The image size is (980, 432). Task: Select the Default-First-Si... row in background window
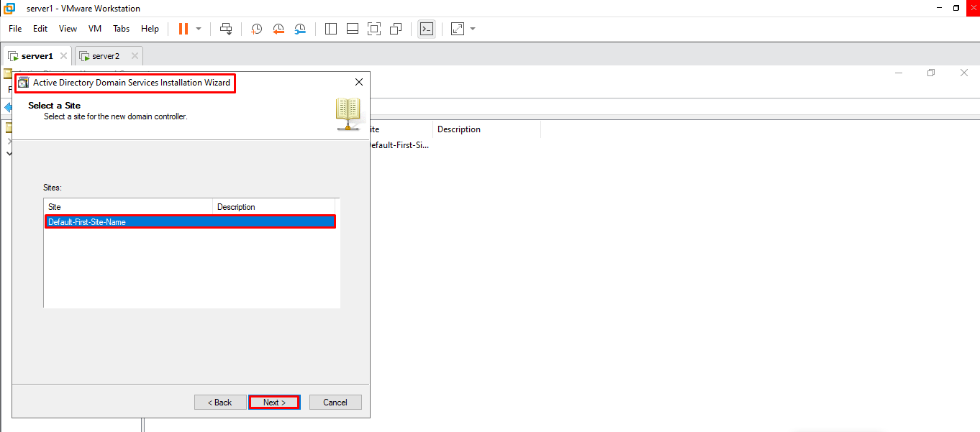[x=400, y=145]
